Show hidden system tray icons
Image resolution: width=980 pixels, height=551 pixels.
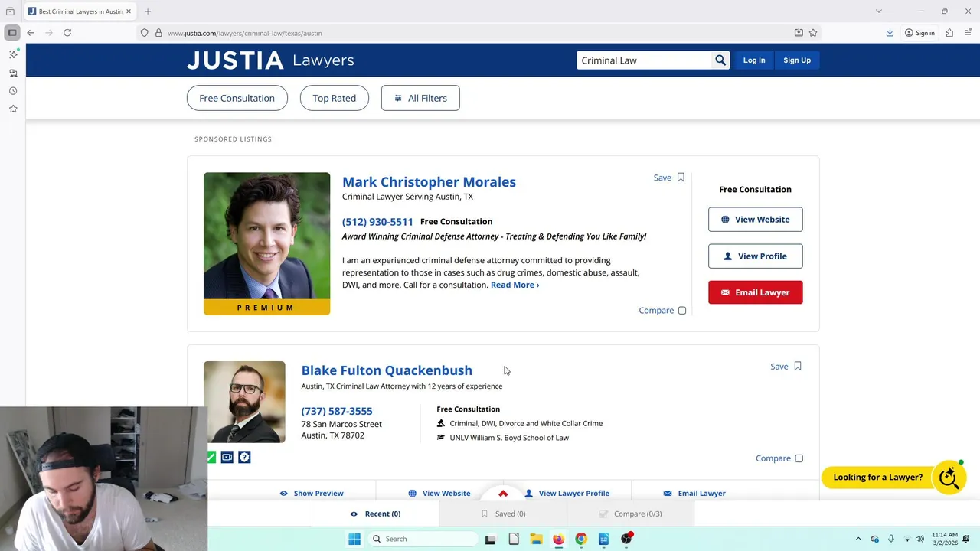click(x=858, y=539)
